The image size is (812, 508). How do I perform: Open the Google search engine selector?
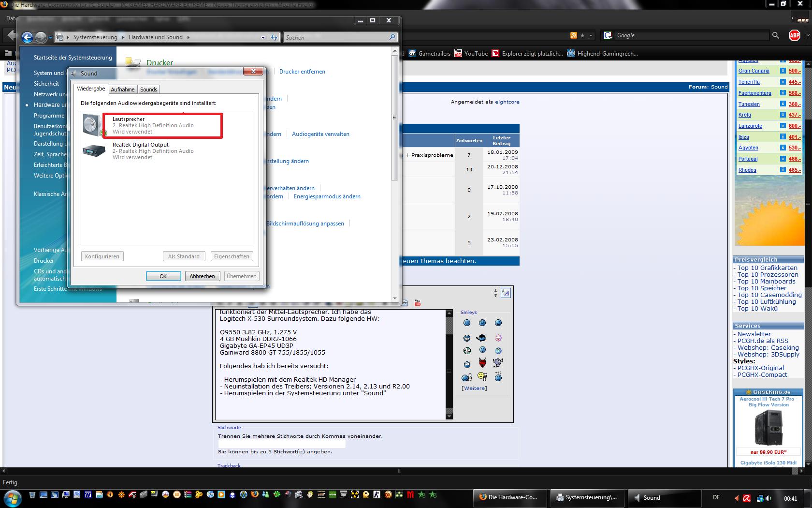click(608, 35)
